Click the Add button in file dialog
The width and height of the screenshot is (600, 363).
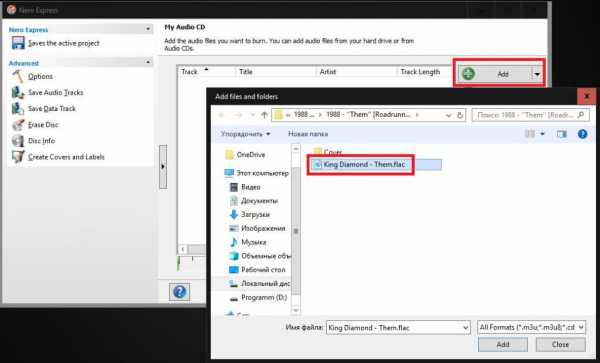point(503,344)
